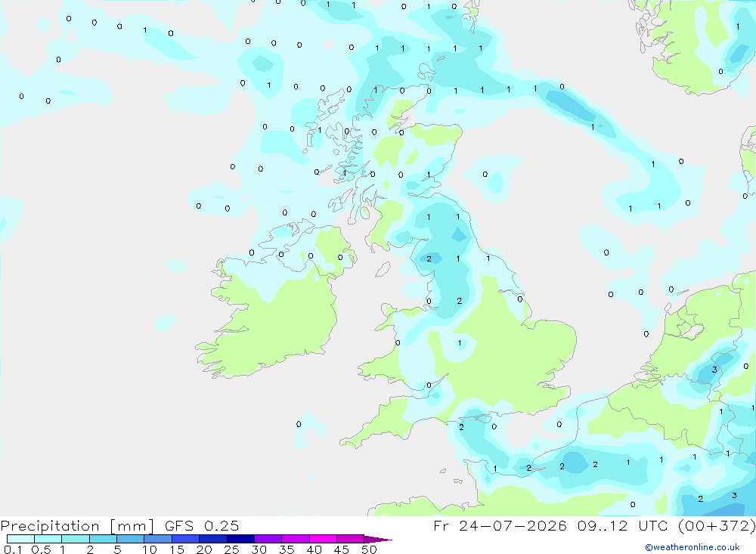The width and height of the screenshot is (756, 554).
Task: Choose the 20–25 mm legend color swatch
Action: (x=212, y=539)
